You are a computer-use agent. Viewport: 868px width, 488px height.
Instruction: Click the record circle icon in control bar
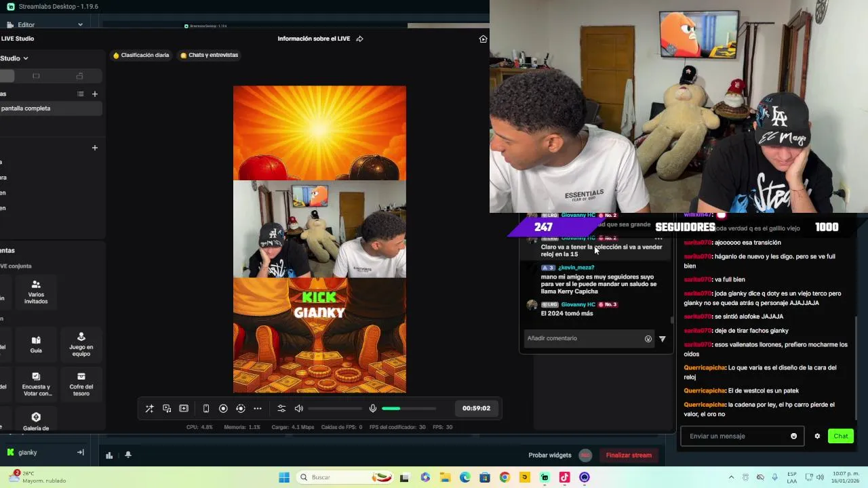click(223, 409)
